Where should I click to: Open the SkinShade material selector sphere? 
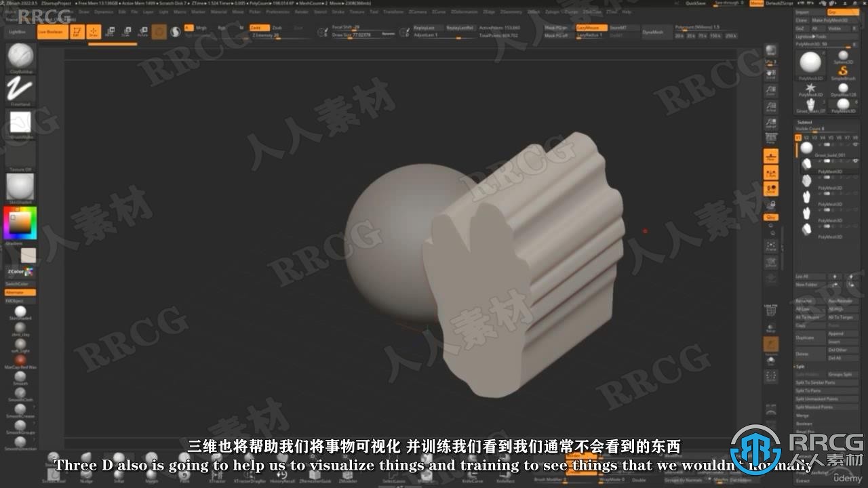click(20, 186)
